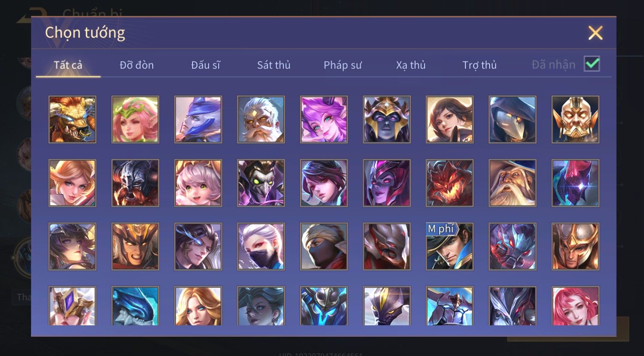Select the wizard with grey hat and beard
Screen dimensions: 644x356
click(512, 183)
